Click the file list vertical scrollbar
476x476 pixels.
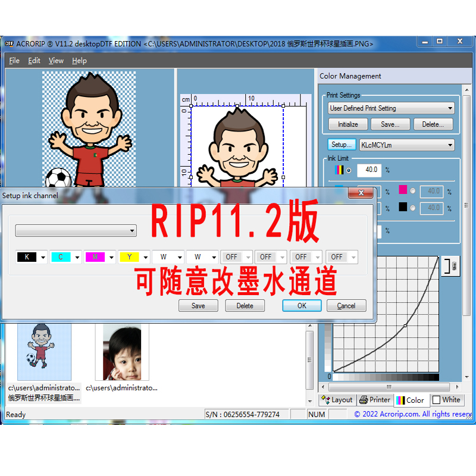pos(309,360)
